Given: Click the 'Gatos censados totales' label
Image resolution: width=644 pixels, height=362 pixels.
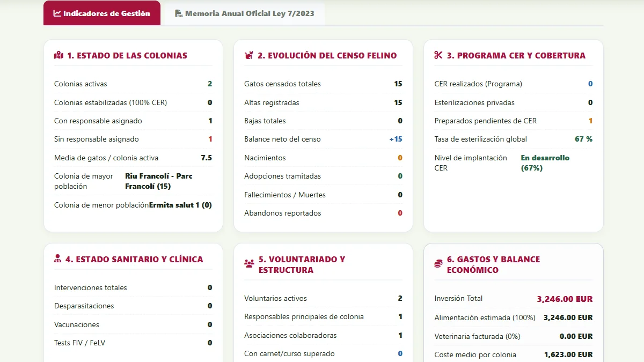Looking at the screenshot, I should [x=282, y=84].
